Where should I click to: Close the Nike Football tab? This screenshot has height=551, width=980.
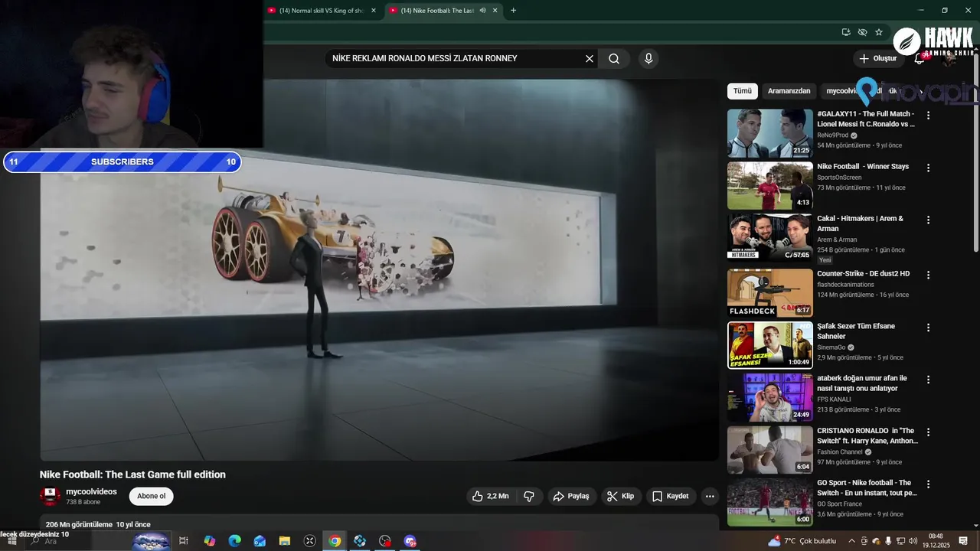495,11
